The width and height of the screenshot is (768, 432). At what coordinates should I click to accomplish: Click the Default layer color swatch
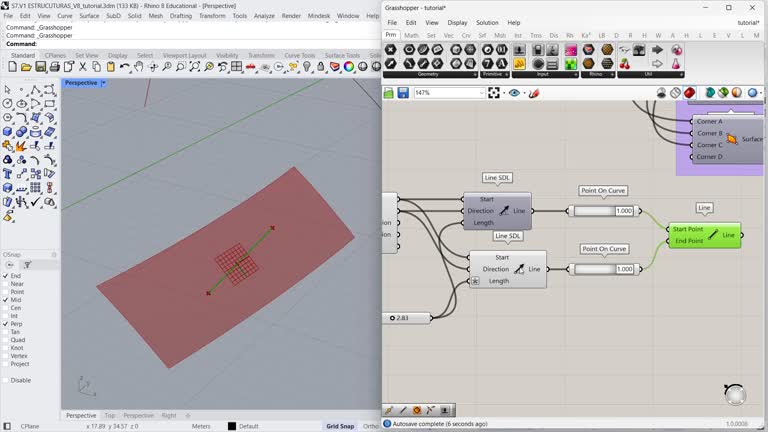tap(232, 426)
